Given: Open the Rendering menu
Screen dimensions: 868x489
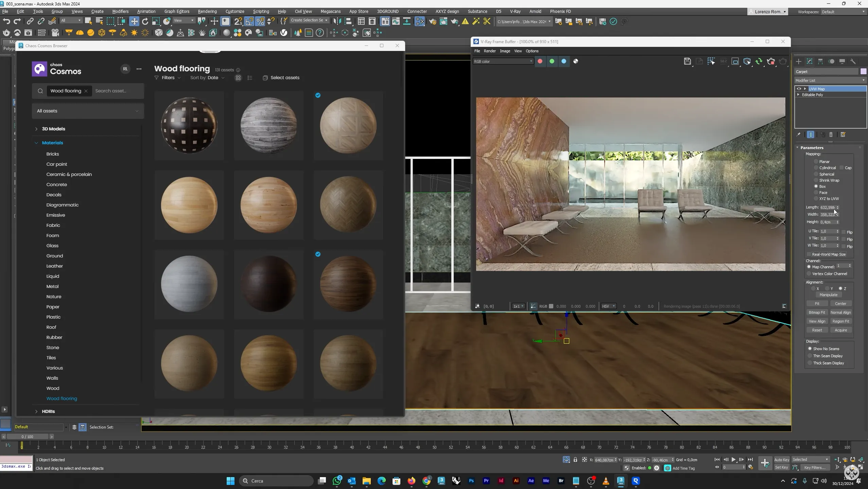Looking at the screenshot, I should pyautogui.click(x=207, y=12).
